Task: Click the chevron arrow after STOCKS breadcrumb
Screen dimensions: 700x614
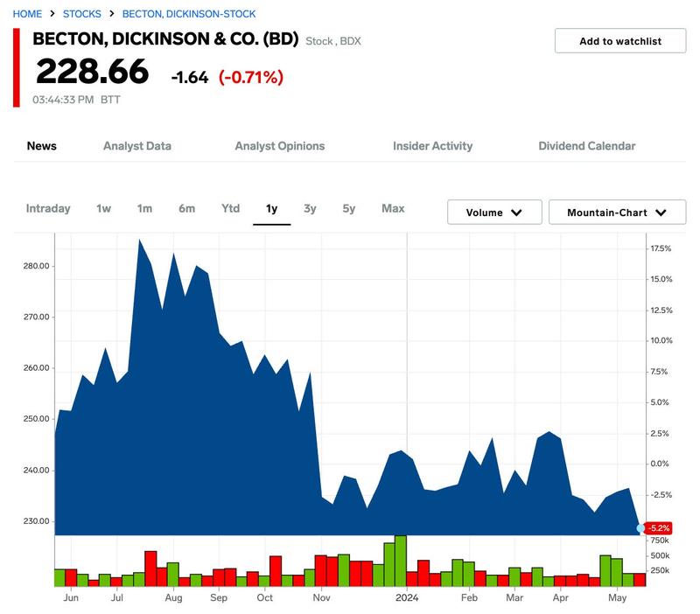Action: (x=112, y=13)
